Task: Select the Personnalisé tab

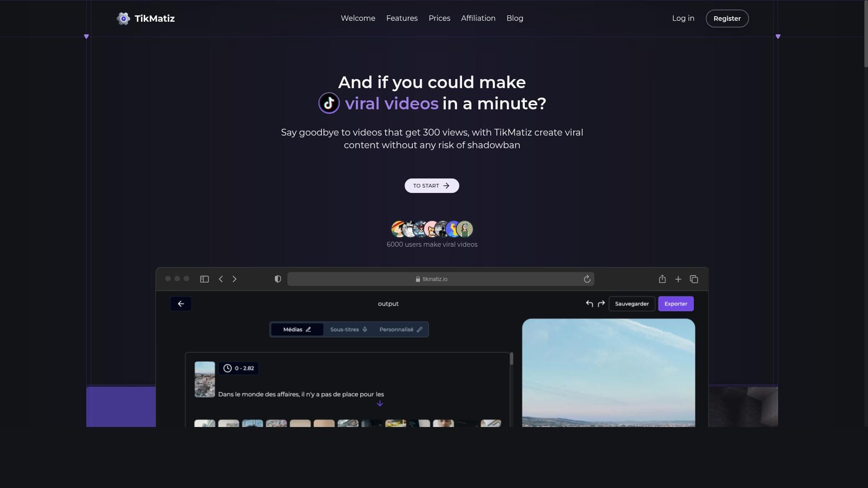Action: 400,329
